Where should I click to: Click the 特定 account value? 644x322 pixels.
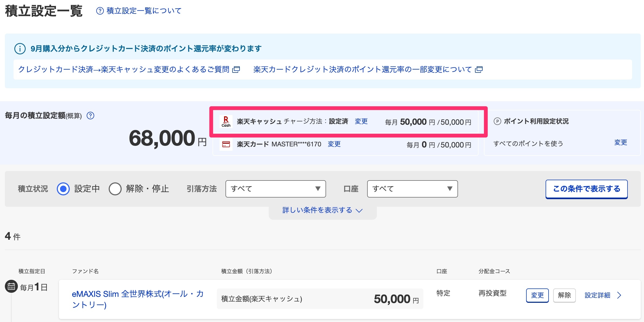(x=443, y=293)
